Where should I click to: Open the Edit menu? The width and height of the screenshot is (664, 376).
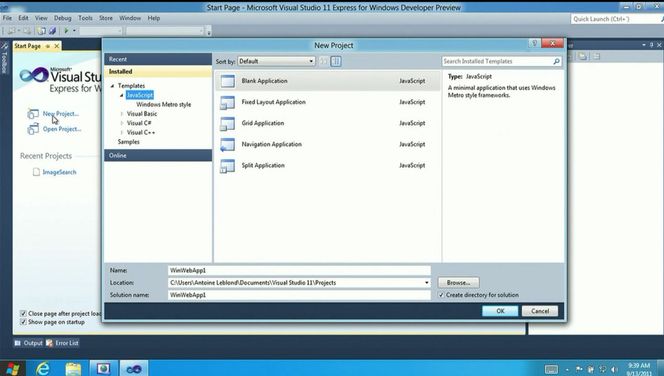(23, 18)
